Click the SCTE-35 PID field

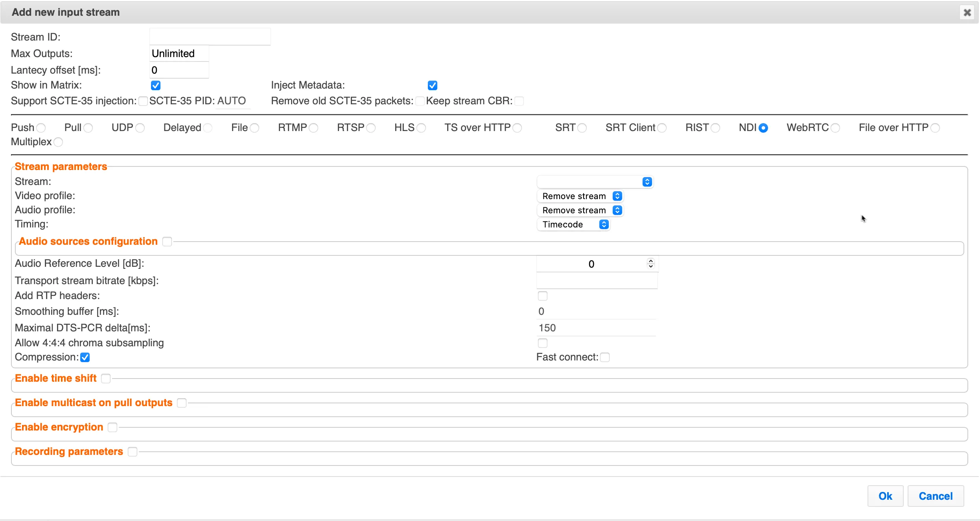[234, 101]
